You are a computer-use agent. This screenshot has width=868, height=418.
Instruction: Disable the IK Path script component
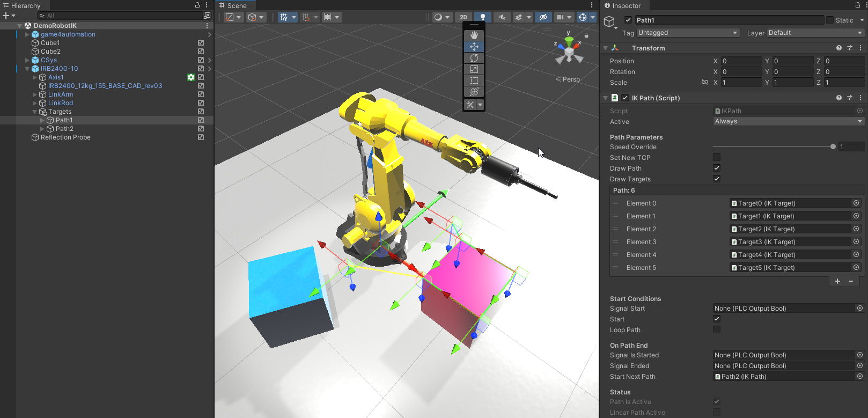click(625, 98)
